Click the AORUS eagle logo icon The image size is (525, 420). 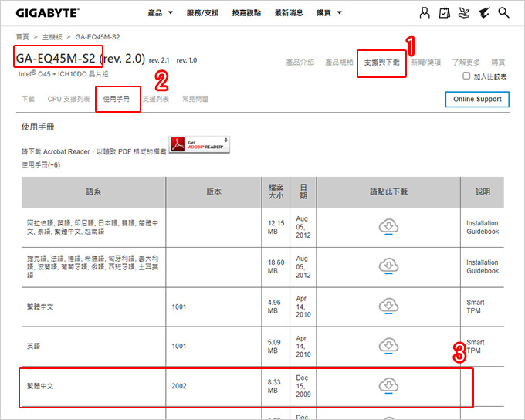pyautogui.click(x=484, y=13)
